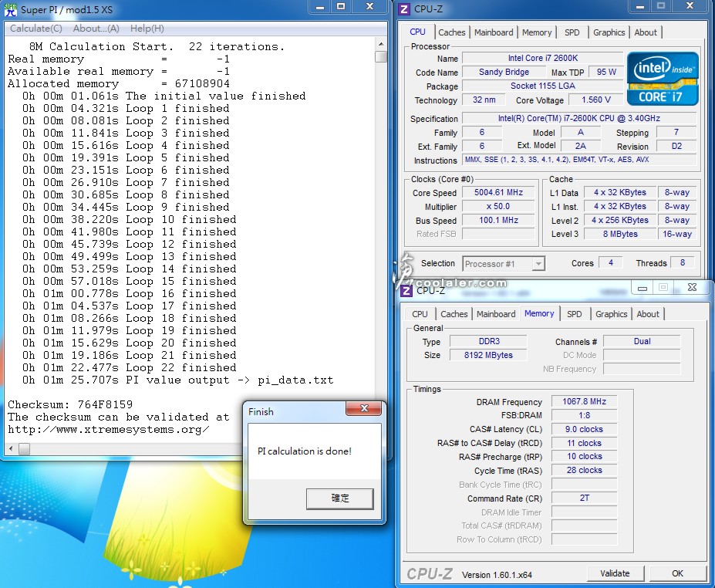Viewport: 715px width, 588px height.
Task: Click the PI value output pi_data.txt line
Action: point(178,380)
